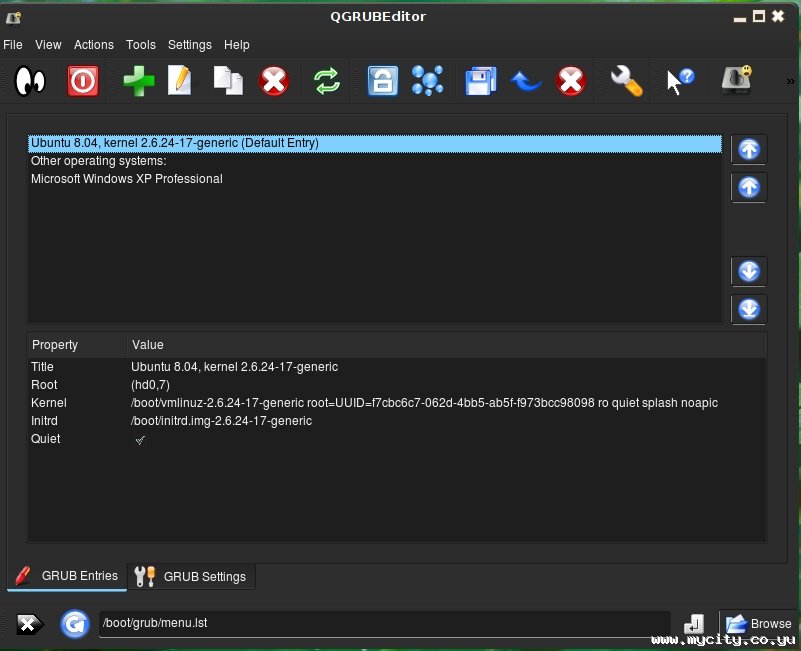801x651 pixels.
Task: Open the Settings menu
Action: [190, 45]
